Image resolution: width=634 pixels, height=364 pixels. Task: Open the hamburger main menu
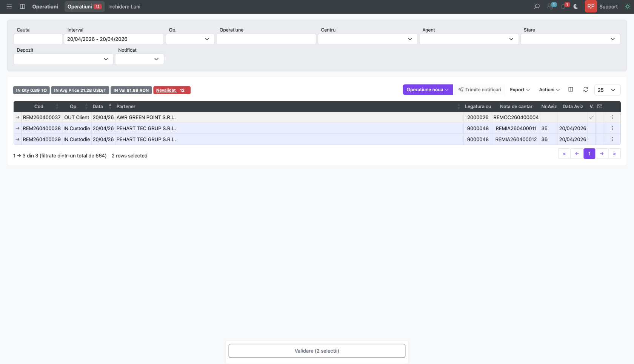9,6
